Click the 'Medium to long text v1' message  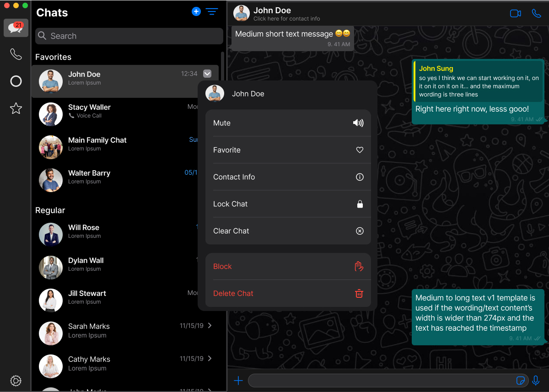478,317
